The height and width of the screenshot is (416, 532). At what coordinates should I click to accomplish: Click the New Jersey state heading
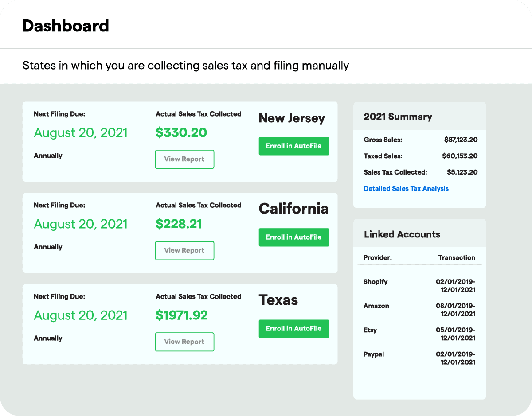pyautogui.click(x=292, y=118)
